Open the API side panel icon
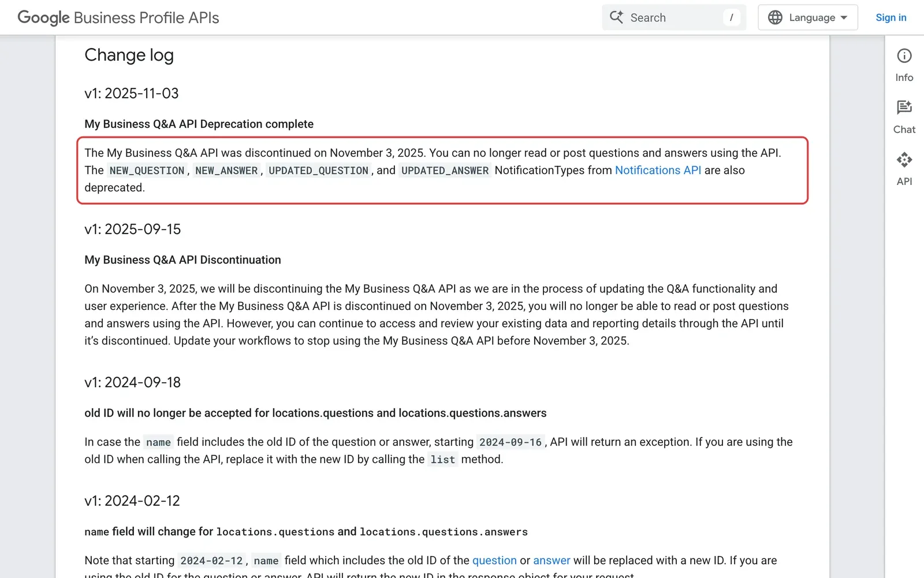 tap(904, 160)
